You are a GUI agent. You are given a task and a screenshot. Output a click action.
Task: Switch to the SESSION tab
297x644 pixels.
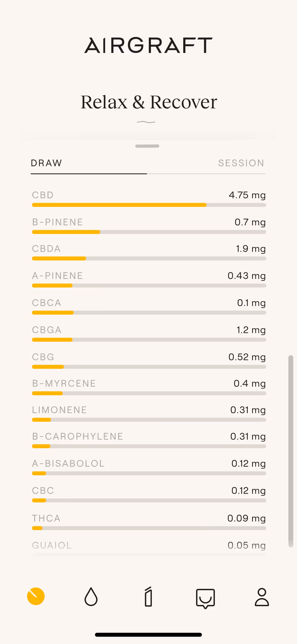[241, 163]
